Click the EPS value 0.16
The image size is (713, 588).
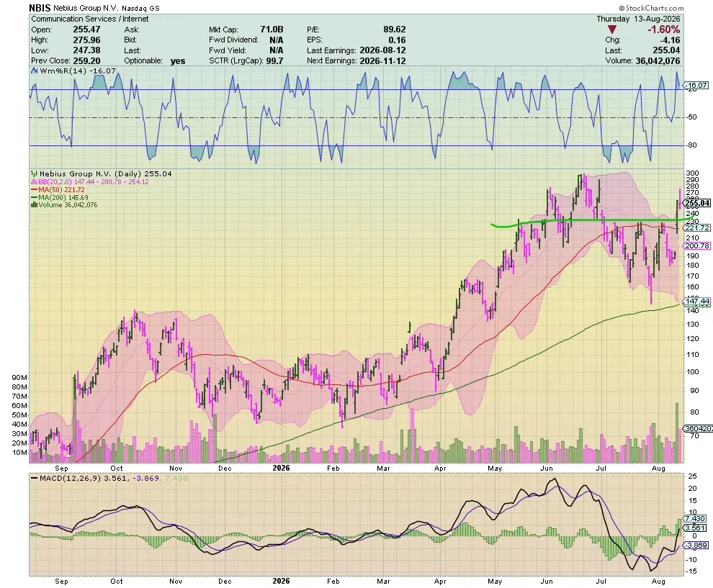(x=397, y=40)
